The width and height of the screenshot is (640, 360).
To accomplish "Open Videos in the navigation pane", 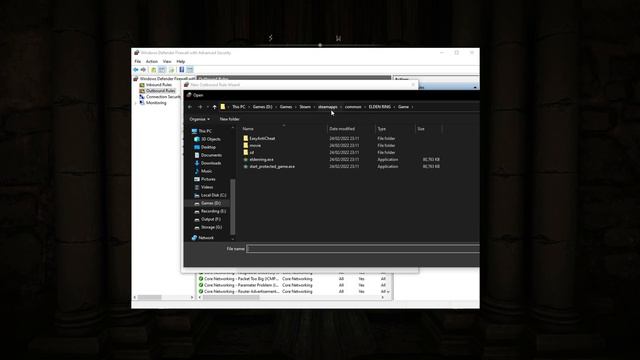I will 207,187.
